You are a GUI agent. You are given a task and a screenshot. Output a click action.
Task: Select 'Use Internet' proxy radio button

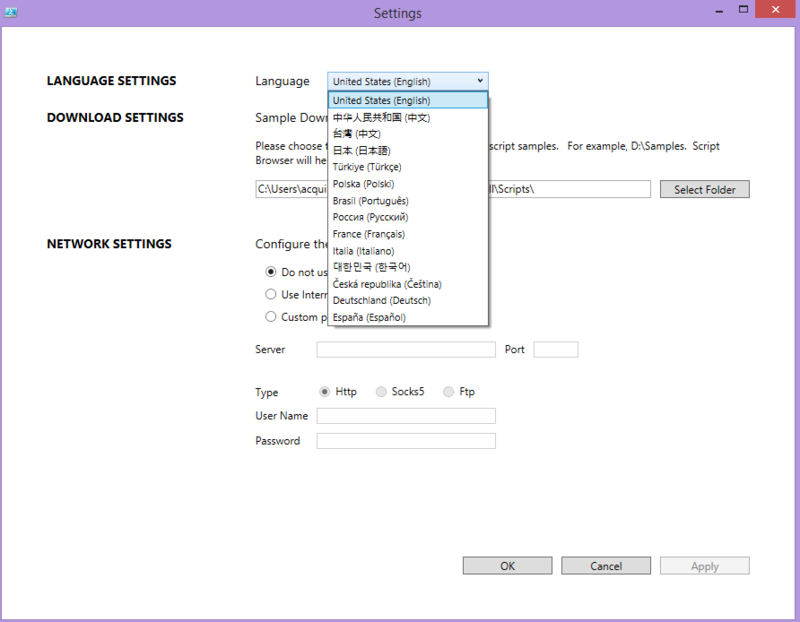pyautogui.click(x=271, y=294)
